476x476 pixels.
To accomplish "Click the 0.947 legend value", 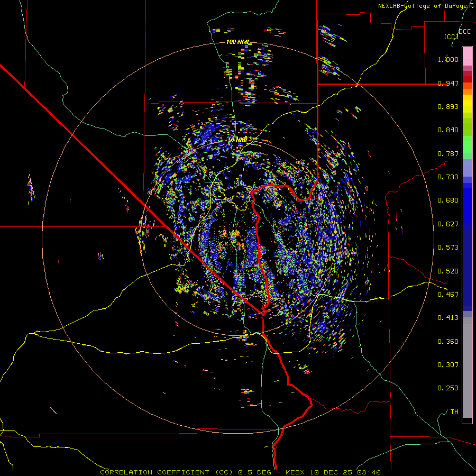I will coord(448,83).
